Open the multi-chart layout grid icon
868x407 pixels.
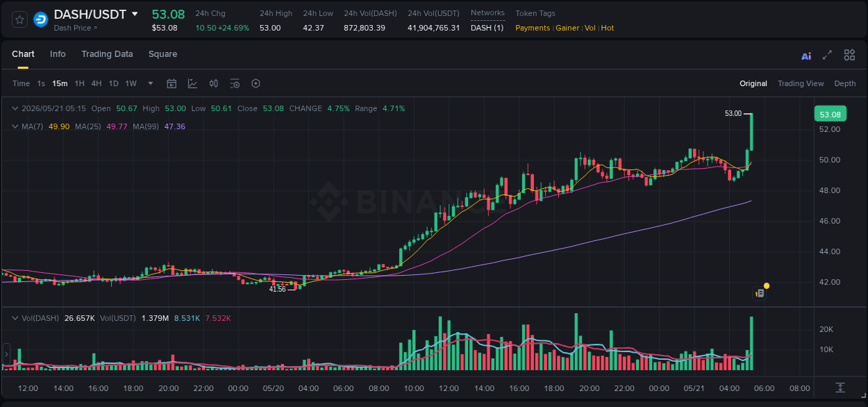(849, 55)
